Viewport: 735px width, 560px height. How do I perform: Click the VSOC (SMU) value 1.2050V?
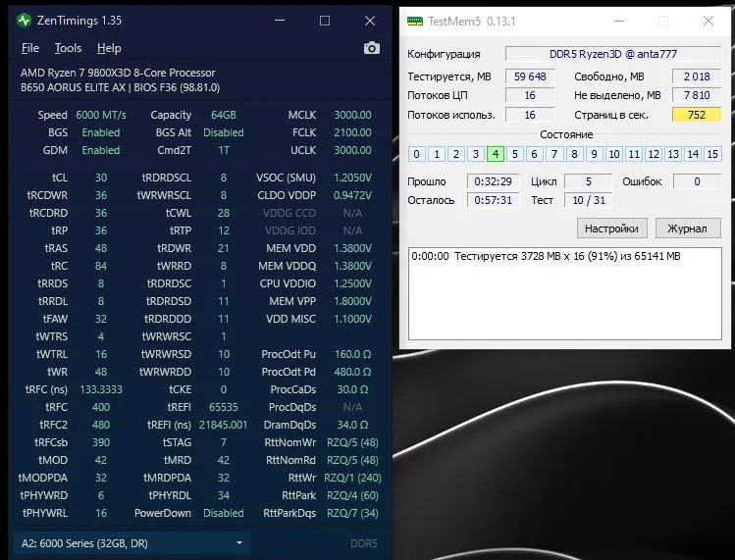(x=352, y=178)
